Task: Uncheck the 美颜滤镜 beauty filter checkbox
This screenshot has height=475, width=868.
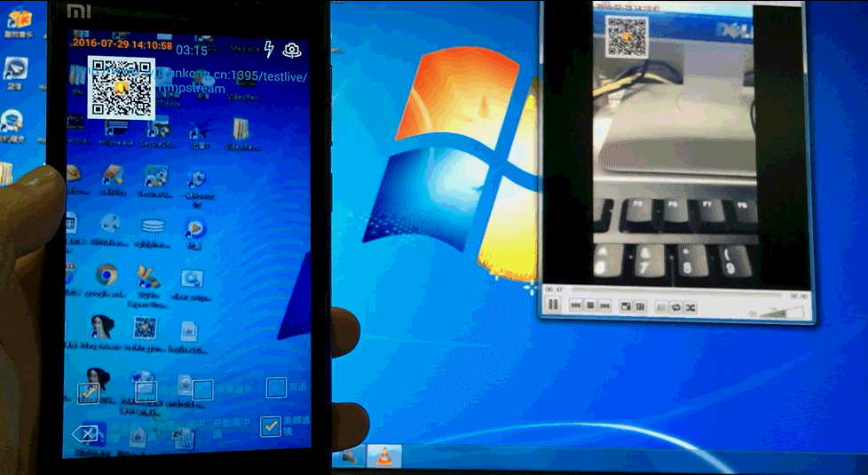Action: (270, 426)
